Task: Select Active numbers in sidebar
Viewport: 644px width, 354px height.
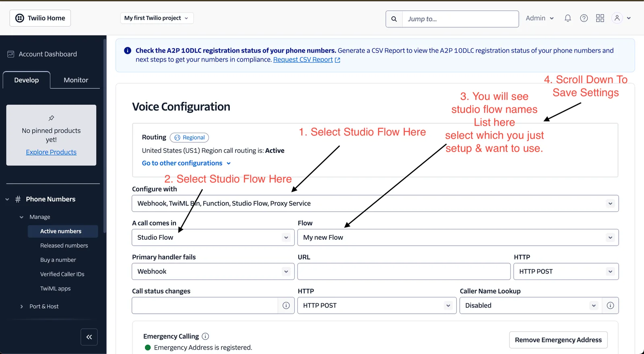Action: 63,231
